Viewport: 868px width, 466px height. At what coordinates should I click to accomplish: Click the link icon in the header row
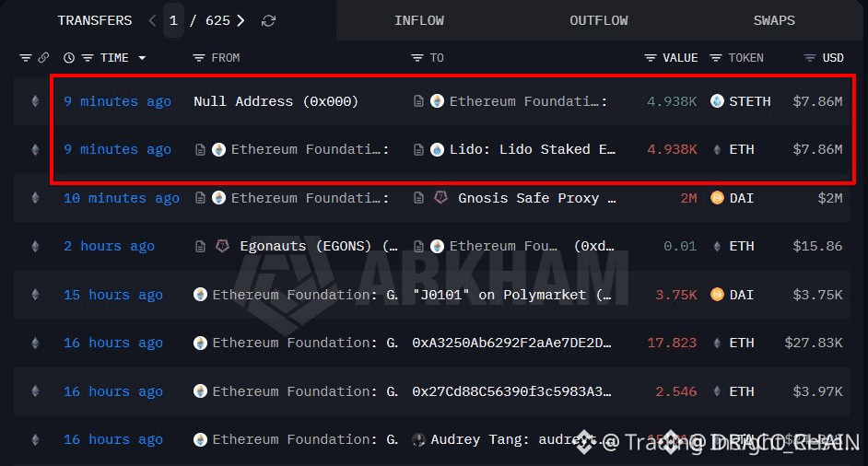43,57
